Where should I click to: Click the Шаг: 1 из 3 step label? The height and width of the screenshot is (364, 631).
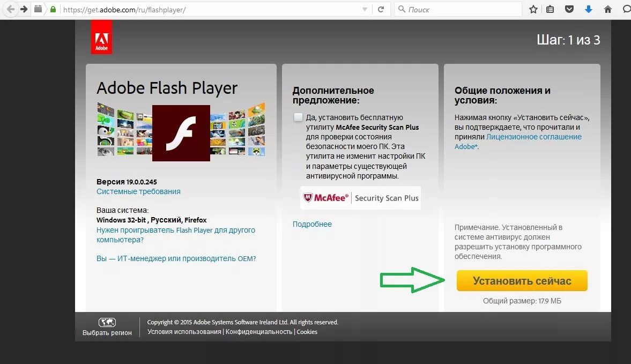[x=568, y=40]
